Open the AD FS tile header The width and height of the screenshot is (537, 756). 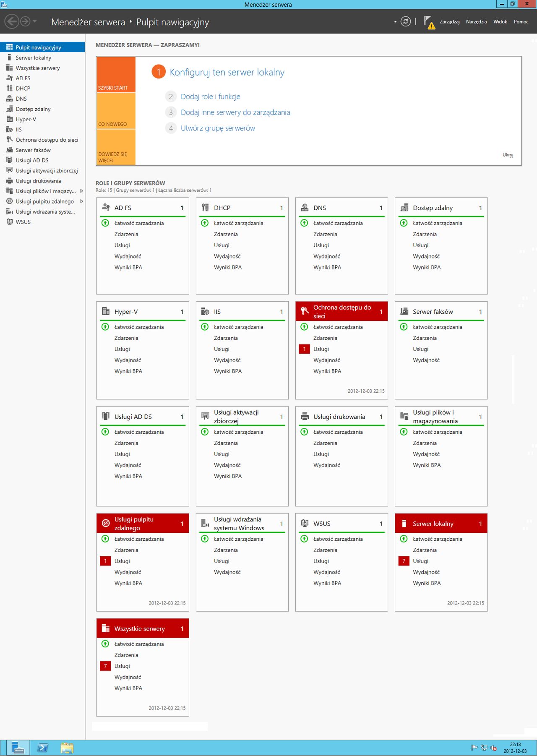[x=143, y=208]
